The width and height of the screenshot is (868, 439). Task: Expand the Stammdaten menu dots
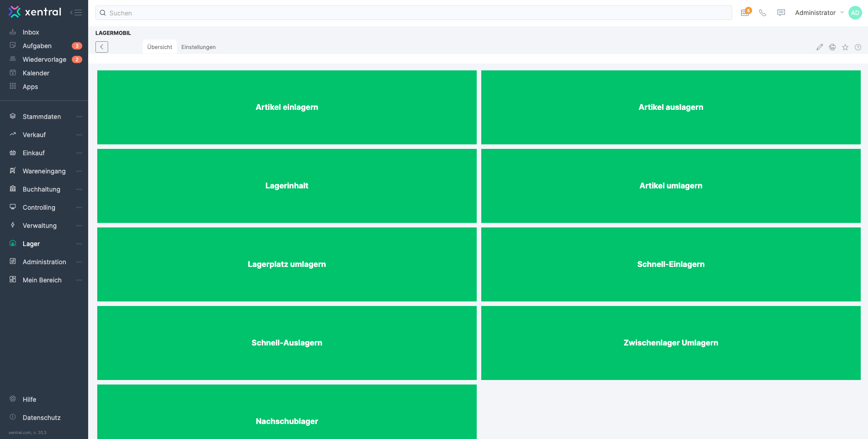tap(79, 117)
